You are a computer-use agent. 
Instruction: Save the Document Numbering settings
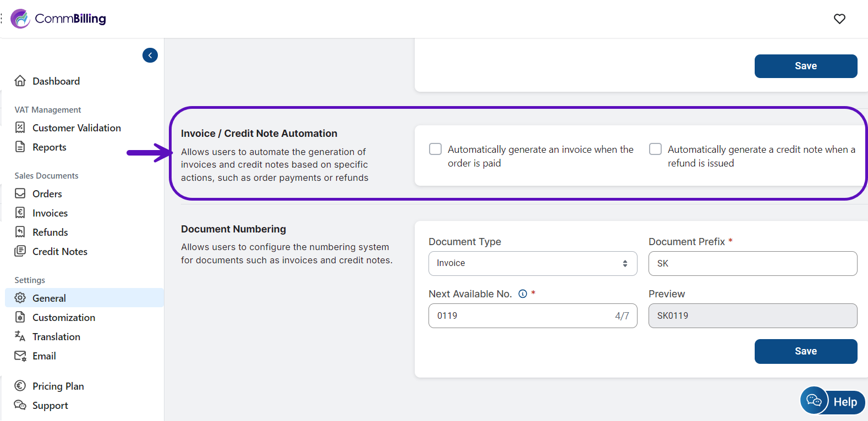(x=806, y=351)
